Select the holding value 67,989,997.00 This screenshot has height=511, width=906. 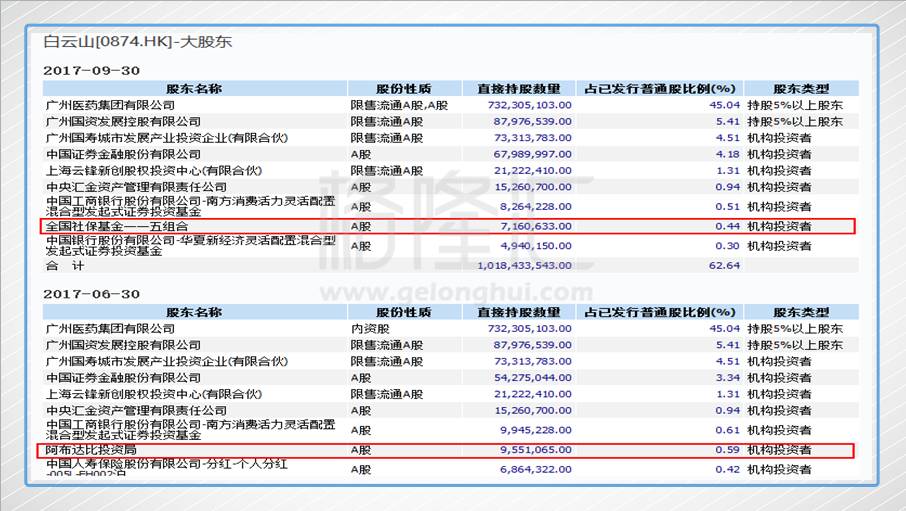tap(532, 154)
